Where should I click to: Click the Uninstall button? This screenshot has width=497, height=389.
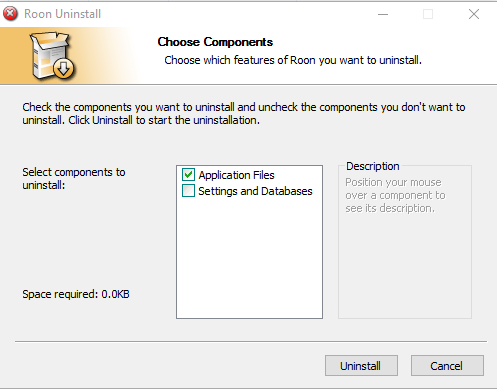pos(361,366)
